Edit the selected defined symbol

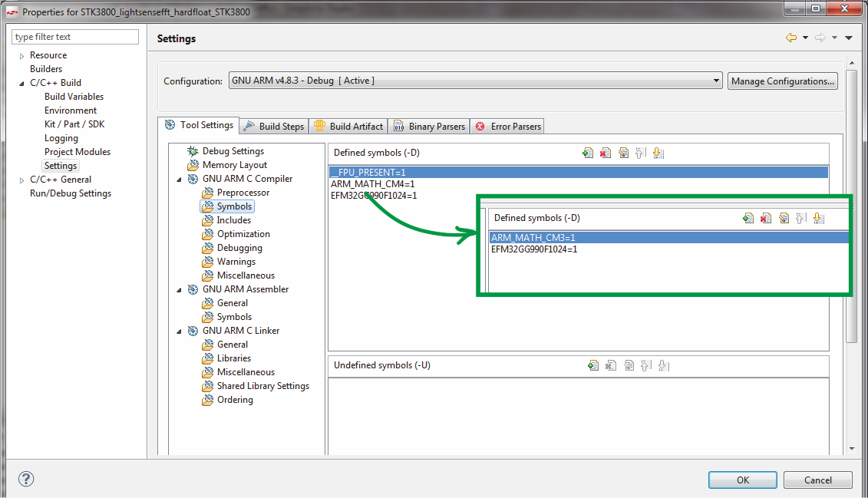click(x=623, y=153)
